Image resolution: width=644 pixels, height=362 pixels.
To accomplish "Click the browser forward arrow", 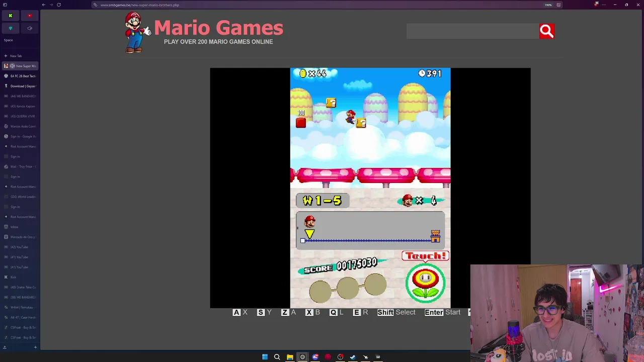I will pos(51,5).
